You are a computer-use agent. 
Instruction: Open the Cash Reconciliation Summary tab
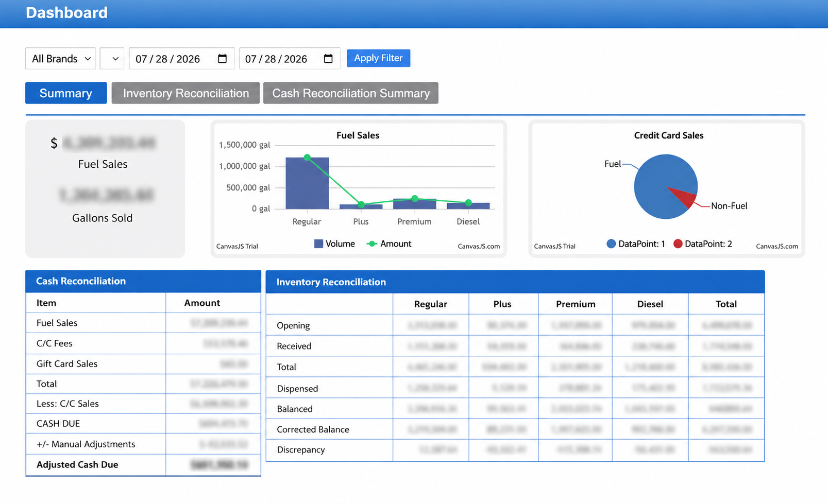pos(351,93)
